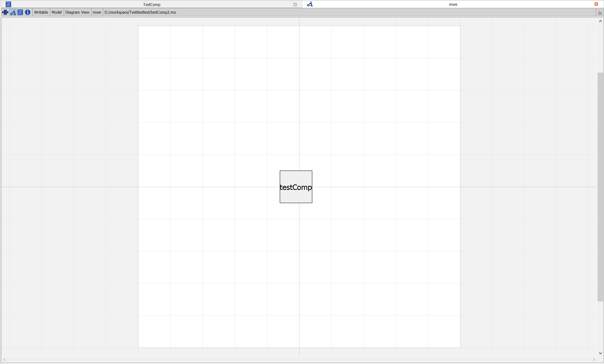Image resolution: width=604 pixels, height=364 pixels.
Task: Select the testComp component in the diagram
Action: tap(296, 187)
